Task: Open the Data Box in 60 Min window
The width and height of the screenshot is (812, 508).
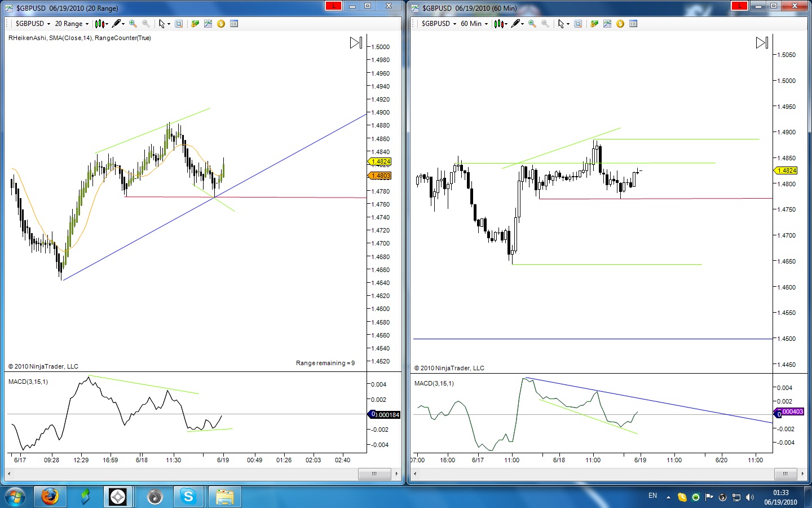Action: pyautogui.click(x=578, y=24)
